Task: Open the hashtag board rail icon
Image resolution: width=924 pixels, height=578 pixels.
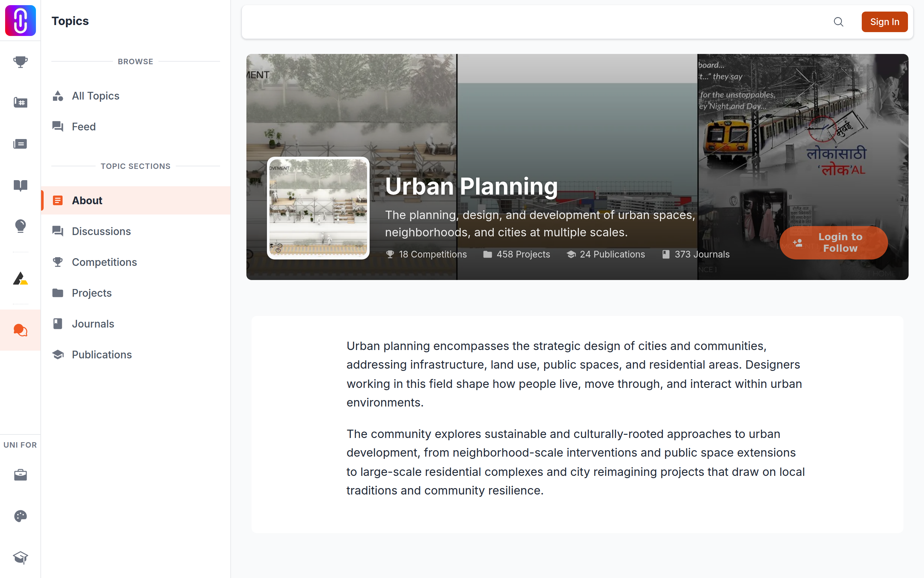Action: click(20, 102)
